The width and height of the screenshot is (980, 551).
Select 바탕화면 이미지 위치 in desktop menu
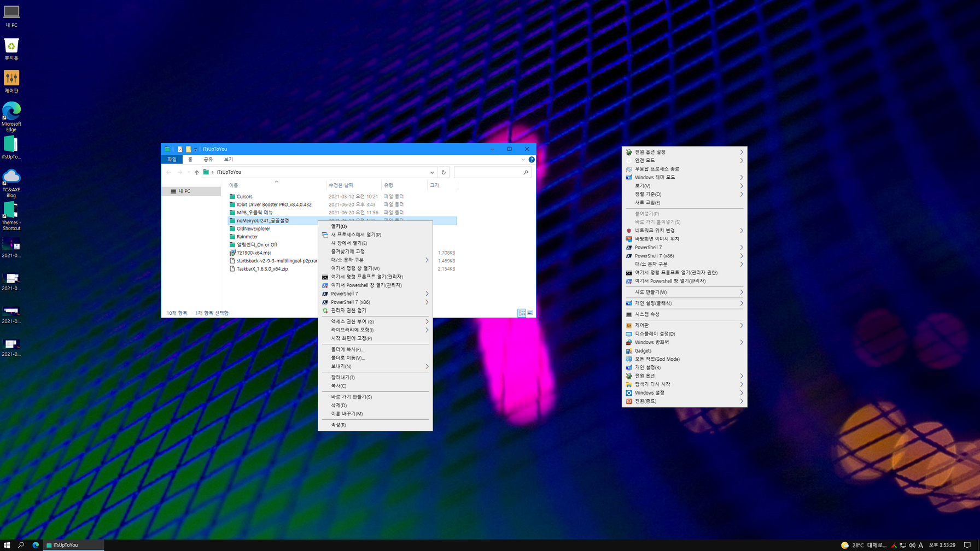(684, 239)
